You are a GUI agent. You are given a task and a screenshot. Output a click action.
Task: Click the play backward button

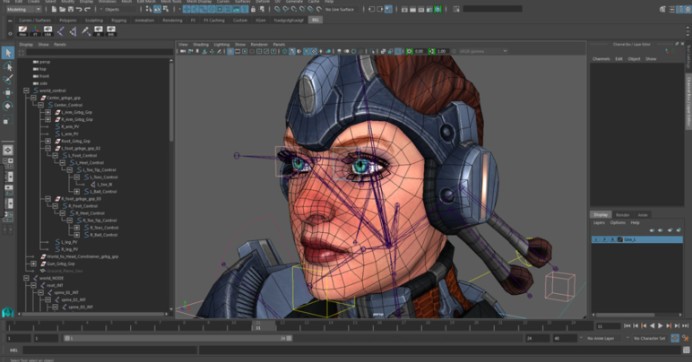(652, 326)
